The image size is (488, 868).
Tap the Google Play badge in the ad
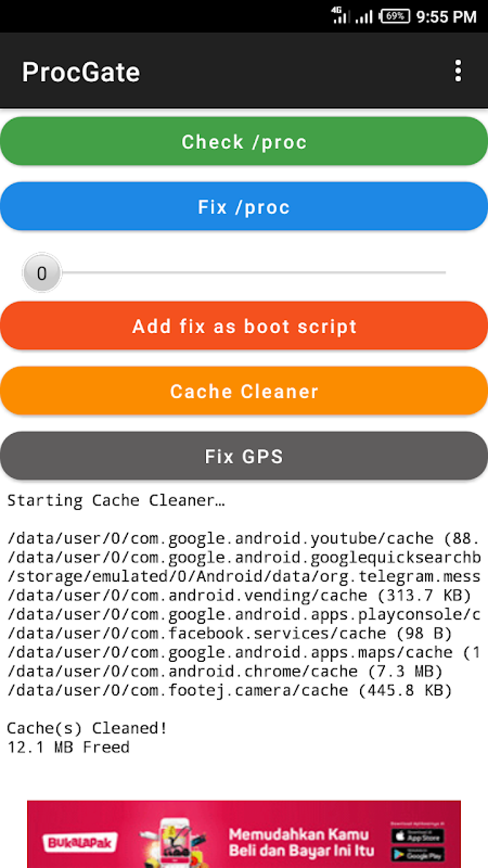[417, 854]
